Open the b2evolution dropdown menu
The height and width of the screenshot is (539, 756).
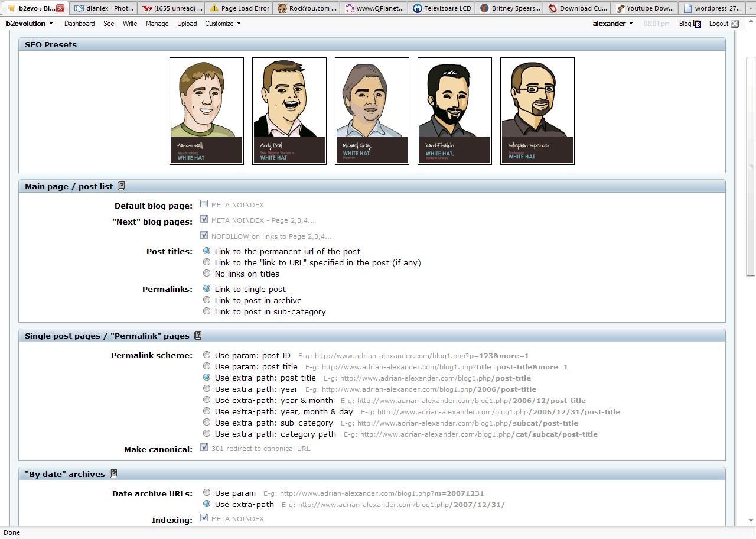(29, 24)
